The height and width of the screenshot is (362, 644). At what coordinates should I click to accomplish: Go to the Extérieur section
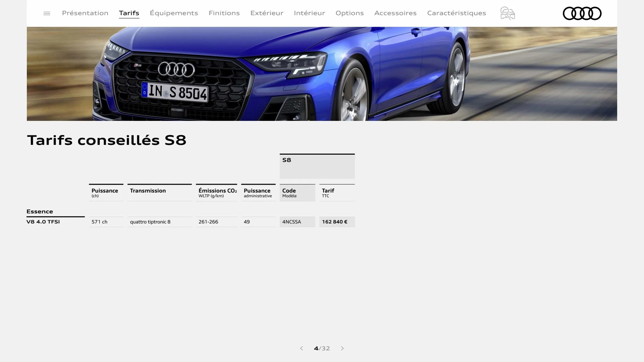coord(267,13)
